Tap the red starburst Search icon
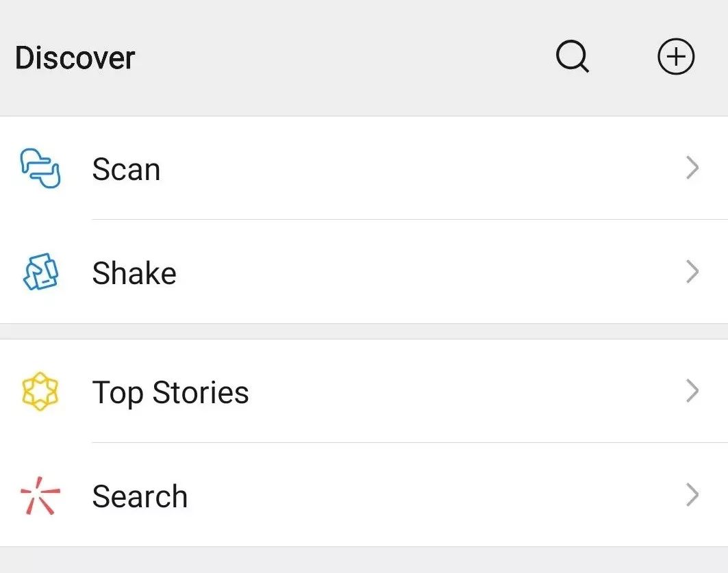 (x=40, y=496)
